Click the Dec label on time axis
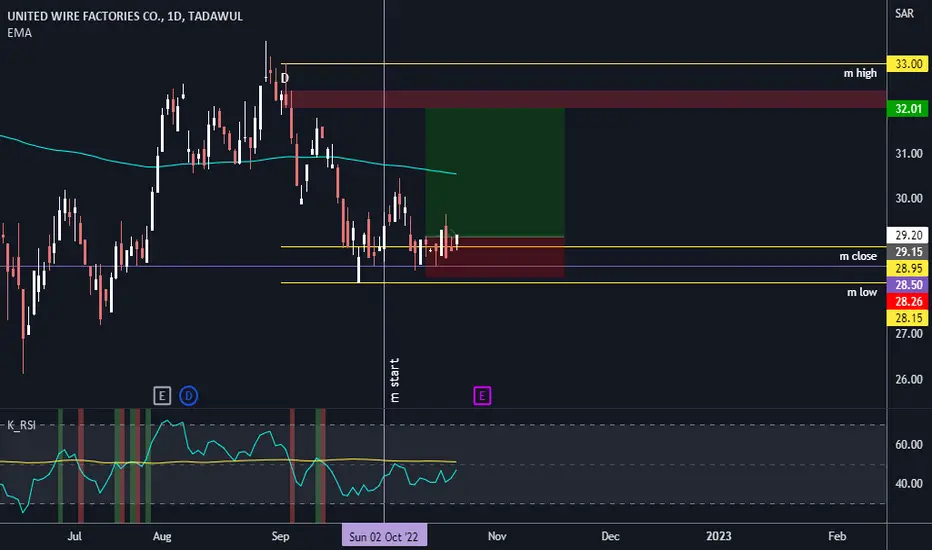The height and width of the screenshot is (550, 932). point(610,536)
